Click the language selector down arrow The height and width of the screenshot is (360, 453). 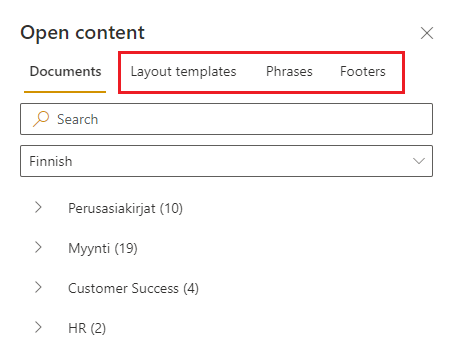(x=419, y=161)
